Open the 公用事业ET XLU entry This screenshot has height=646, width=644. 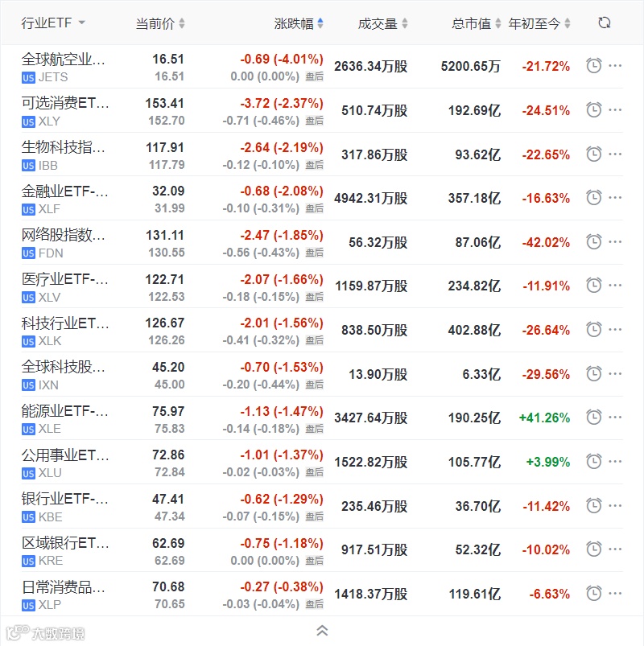point(65,463)
